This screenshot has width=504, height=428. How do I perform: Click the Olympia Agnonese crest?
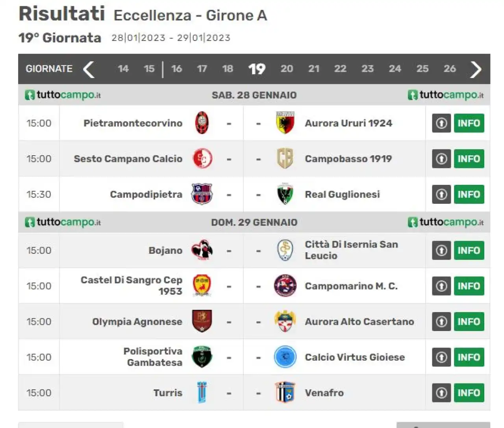tap(202, 321)
